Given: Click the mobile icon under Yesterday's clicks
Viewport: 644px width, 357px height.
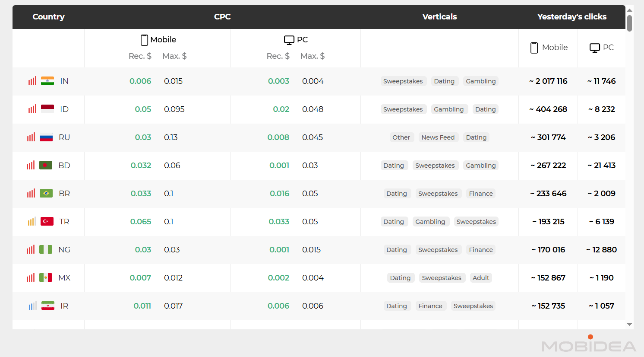Looking at the screenshot, I should point(534,48).
